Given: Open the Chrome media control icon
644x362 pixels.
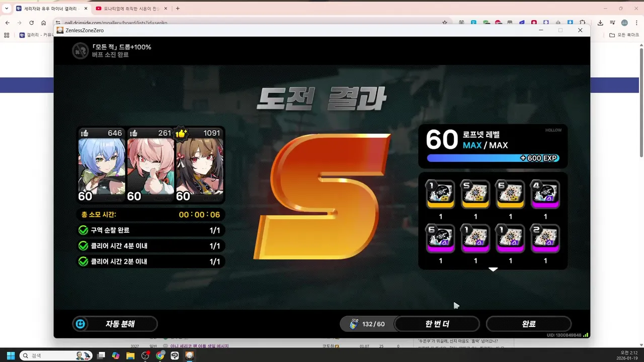Looking at the screenshot, I should click(612, 23).
